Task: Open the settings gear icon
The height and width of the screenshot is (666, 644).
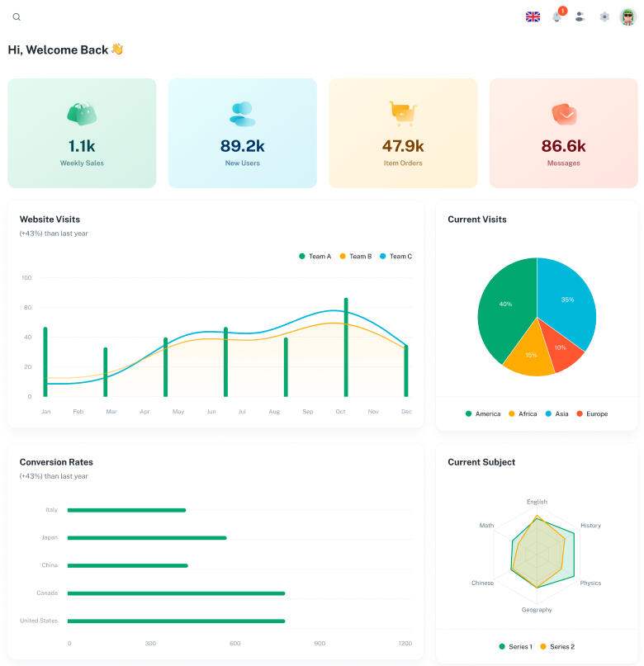Action: (x=604, y=17)
